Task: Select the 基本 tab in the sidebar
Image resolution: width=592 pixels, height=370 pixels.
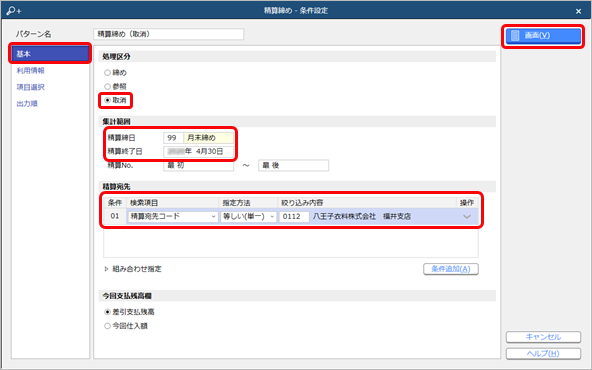Action: point(50,54)
